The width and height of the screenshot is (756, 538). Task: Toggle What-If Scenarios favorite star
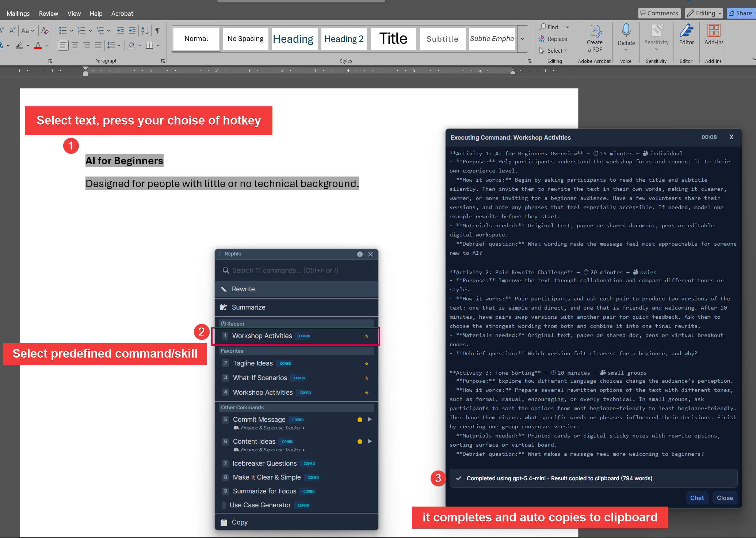pos(366,378)
